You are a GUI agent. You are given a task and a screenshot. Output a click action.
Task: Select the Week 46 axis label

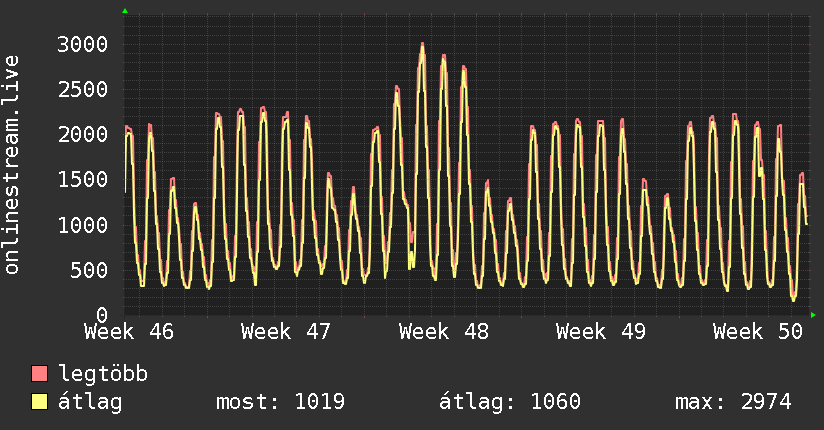(129, 332)
